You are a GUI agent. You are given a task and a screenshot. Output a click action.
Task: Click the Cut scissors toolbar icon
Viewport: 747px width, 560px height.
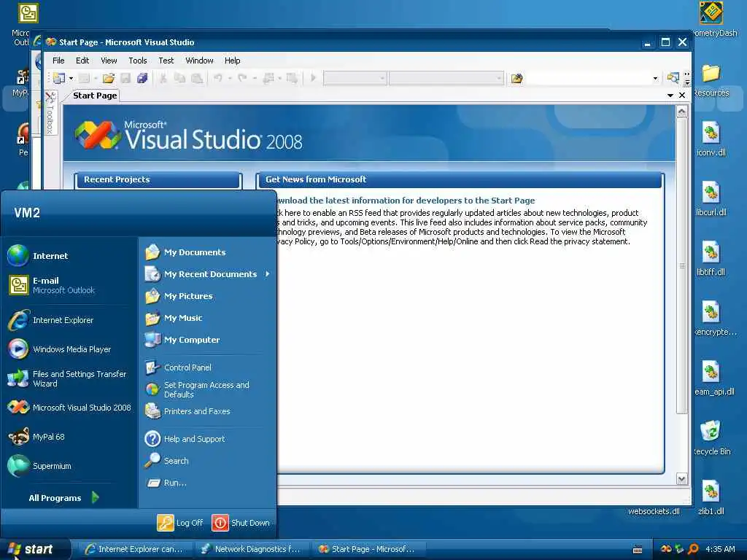point(163,78)
